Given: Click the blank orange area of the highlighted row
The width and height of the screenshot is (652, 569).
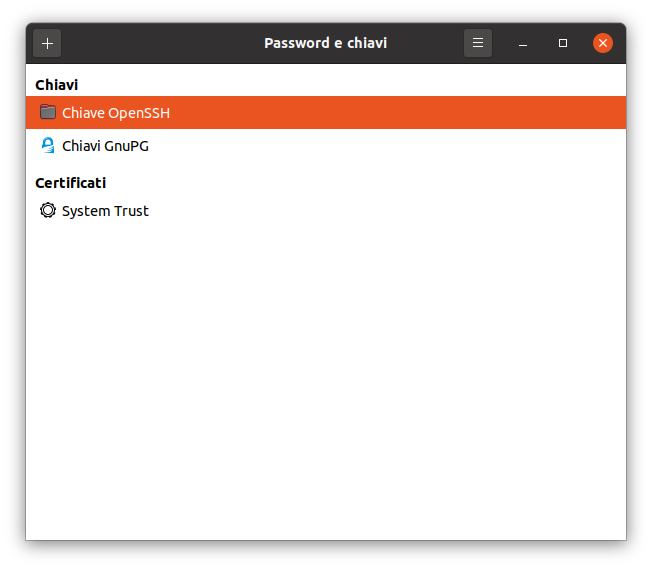Looking at the screenshot, I should pyautogui.click(x=400, y=113).
